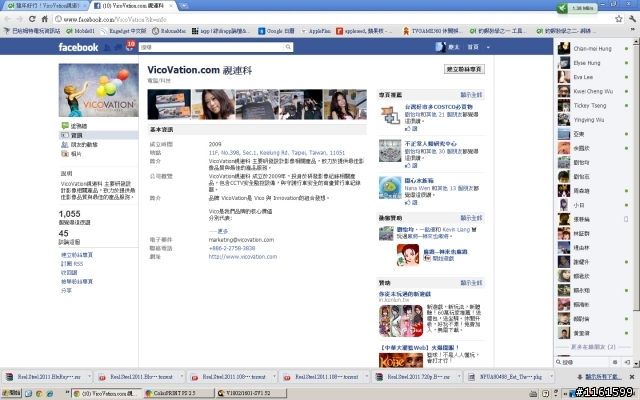Click Create Page button top right

coord(464,69)
